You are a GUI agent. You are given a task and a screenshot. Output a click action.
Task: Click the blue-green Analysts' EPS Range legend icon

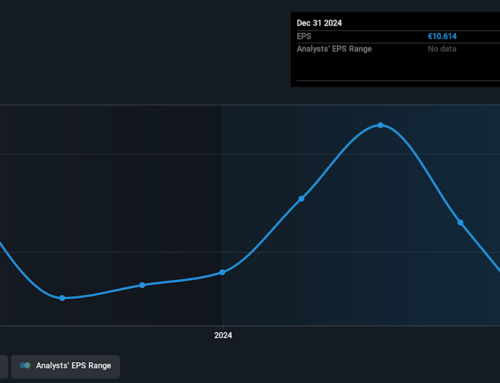click(x=25, y=366)
